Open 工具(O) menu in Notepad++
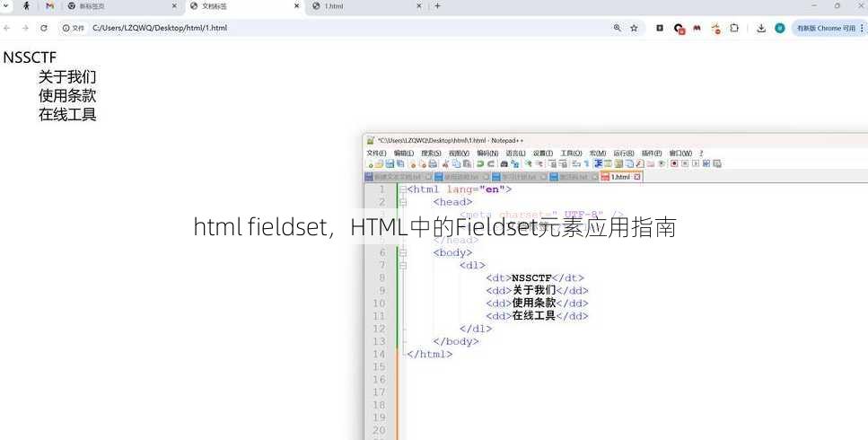Image resolution: width=868 pixels, height=440 pixels. (571, 154)
